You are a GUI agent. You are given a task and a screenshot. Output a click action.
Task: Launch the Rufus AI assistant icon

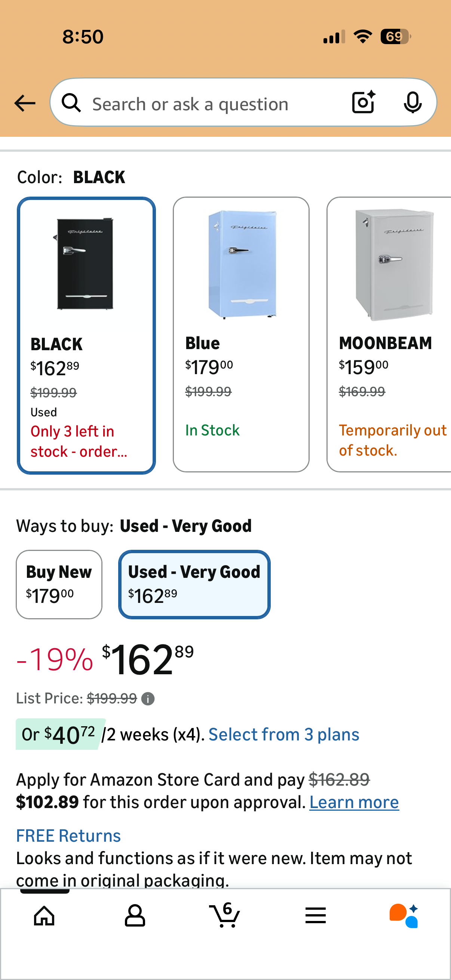click(x=404, y=915)
